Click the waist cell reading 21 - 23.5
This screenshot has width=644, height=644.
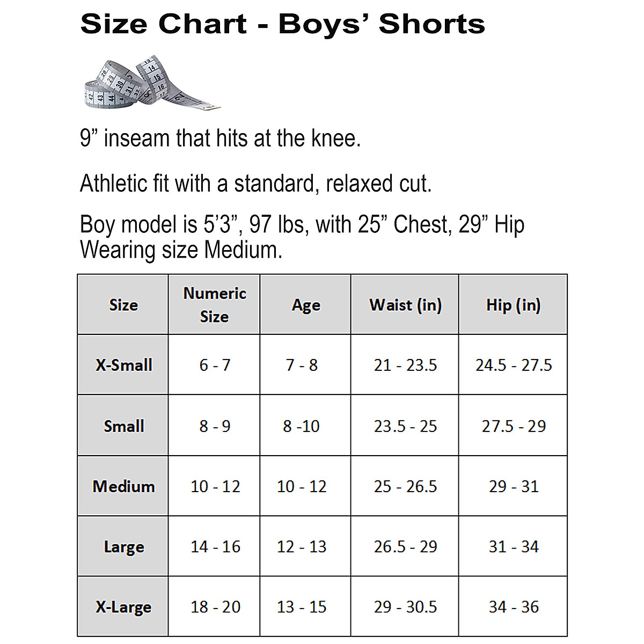coord(405,365)
